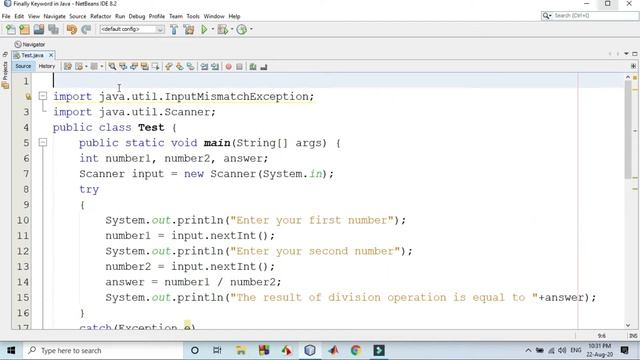This screenshot has height=360, width=640.
Task: Close the Test.java tab
Action: [x=51, y=55]
